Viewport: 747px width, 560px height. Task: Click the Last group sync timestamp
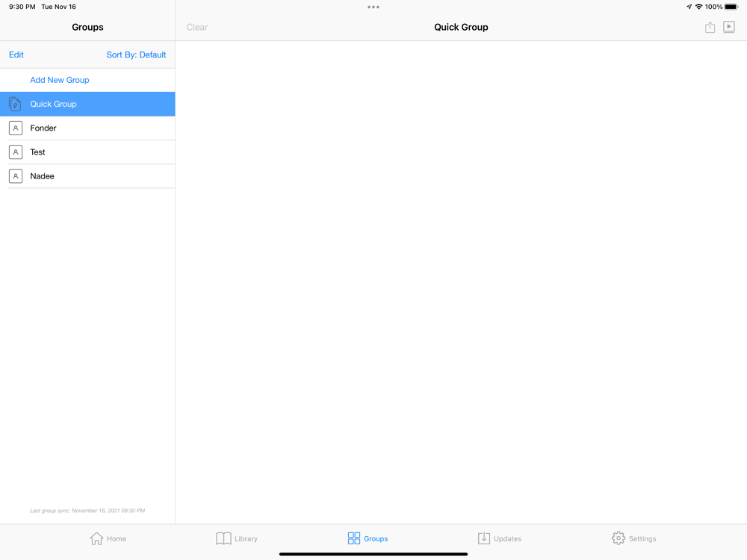coord(87,511)
